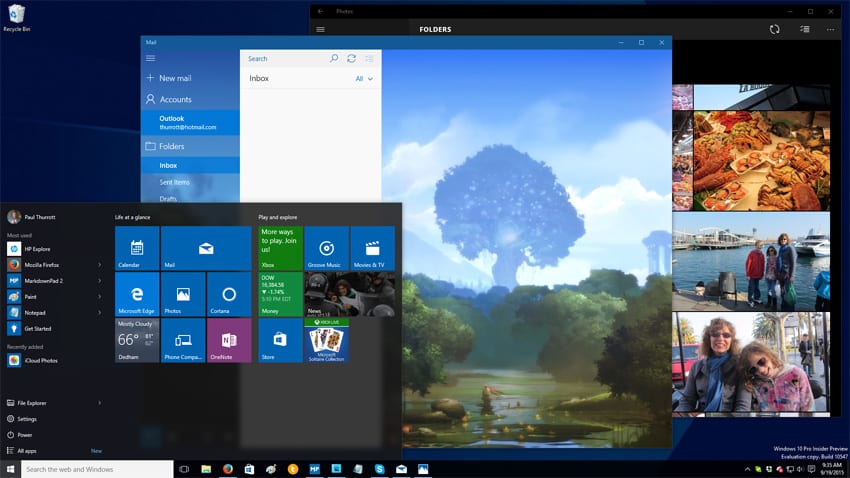Sync the mailbox with the refresh icon
This screenshot has width=850, height=478.
pos(351,58)
